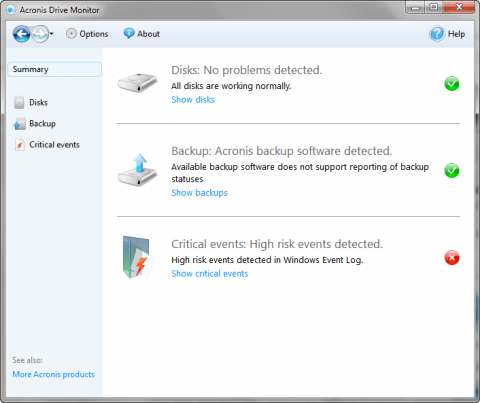Close the Acronis Drive Monitor window
This screenshot has height=403, width=480.
pos(459,7)
